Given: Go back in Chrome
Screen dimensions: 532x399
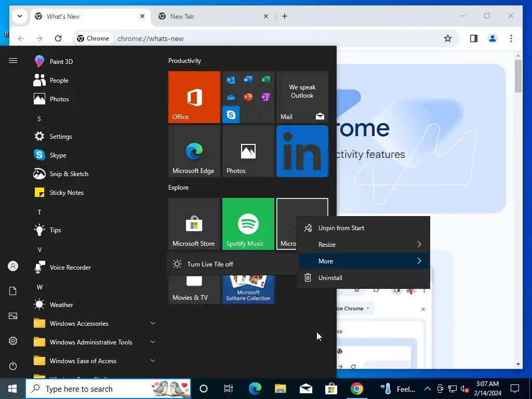Looking at the screenshot, I should [21, 38].
